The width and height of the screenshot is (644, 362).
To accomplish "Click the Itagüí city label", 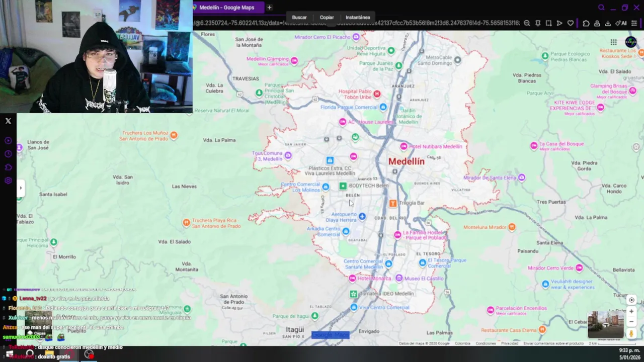I will (295, 330).
